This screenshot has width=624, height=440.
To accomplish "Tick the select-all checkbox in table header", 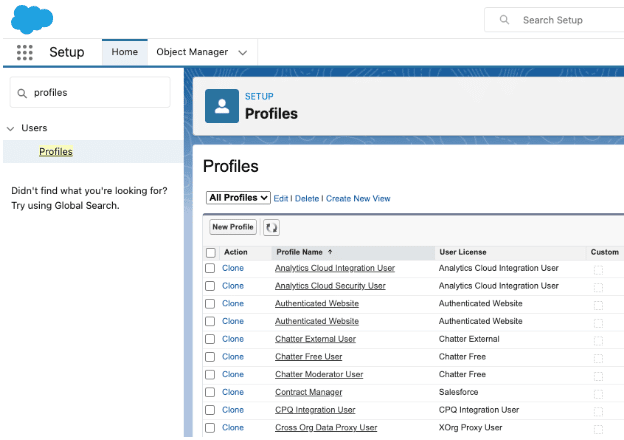I will (211, 253).
